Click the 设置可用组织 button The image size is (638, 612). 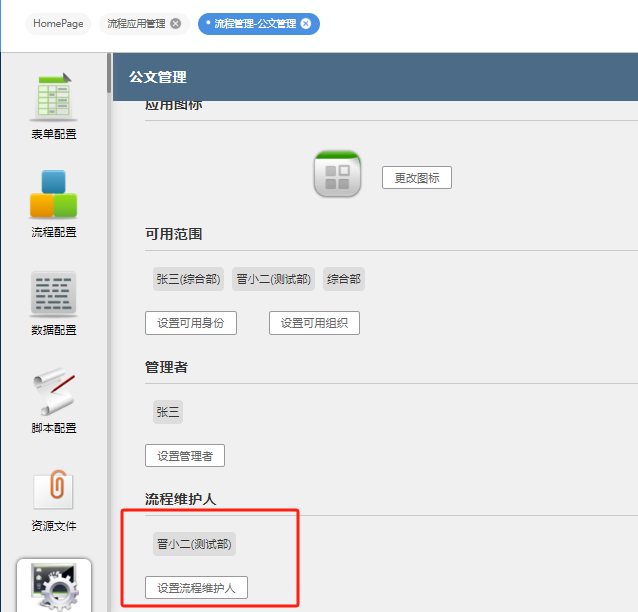pyautogui.click(x=314, y=323)
